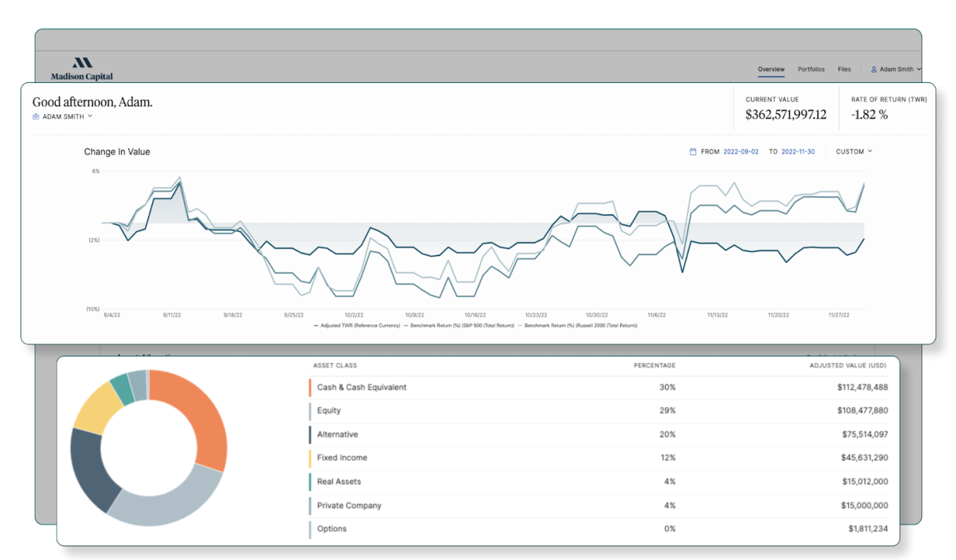The width and height of the screenshot is (956, 560).
Task: Open the Files tab
Action: coord(844,70)
